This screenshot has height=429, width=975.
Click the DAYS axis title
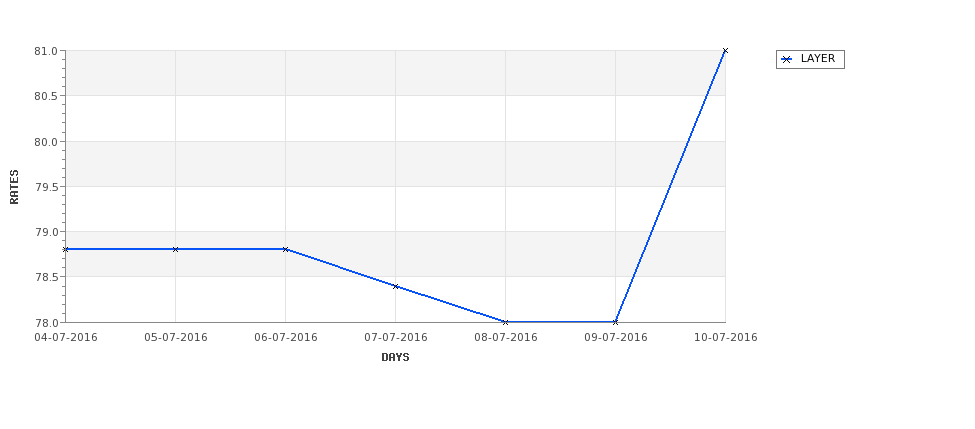click(x=395, y=357)
